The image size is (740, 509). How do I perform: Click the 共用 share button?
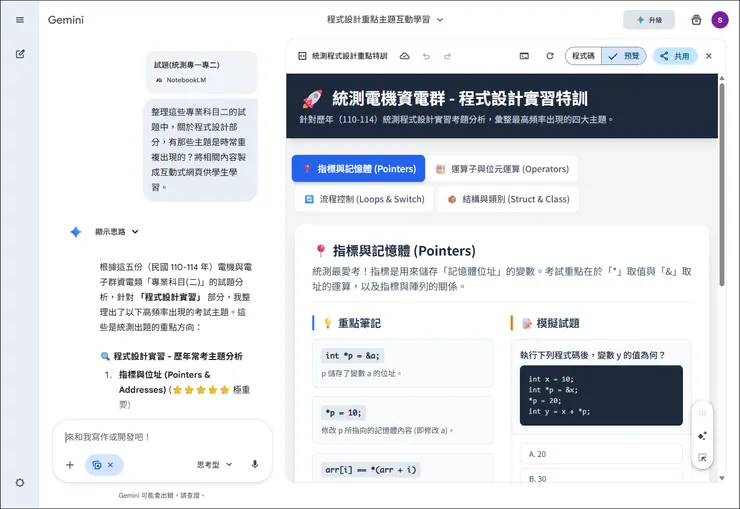click(x=675, y=56)
